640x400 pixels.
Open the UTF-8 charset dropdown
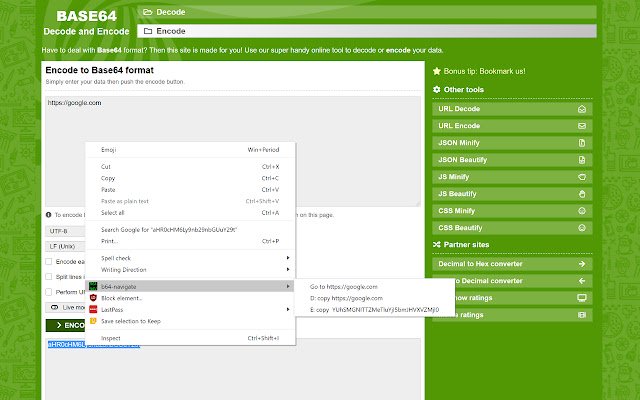point(65,231)
